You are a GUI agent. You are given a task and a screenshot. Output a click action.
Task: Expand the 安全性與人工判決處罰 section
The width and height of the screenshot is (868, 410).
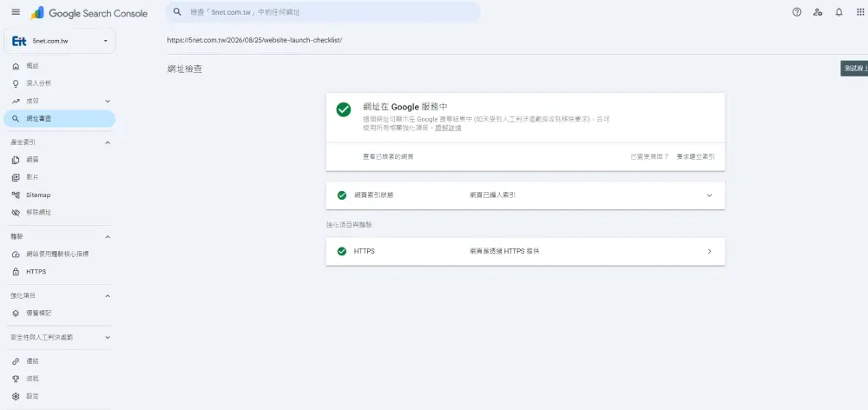[x=108, y=337]
